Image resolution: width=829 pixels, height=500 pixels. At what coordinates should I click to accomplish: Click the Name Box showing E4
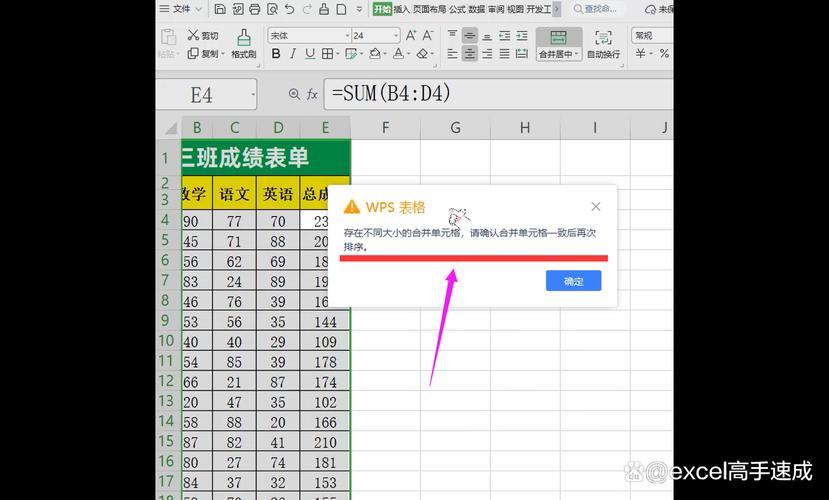tap(207, 95)
